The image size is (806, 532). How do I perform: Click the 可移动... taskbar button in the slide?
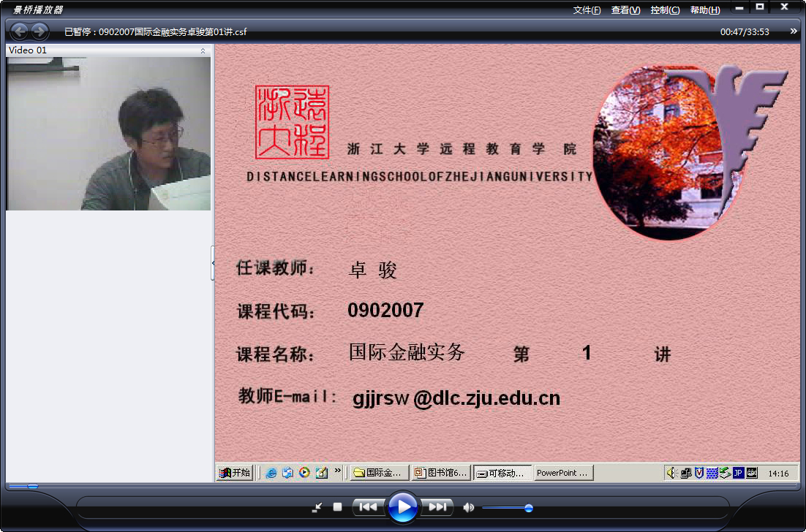(502, 473)
